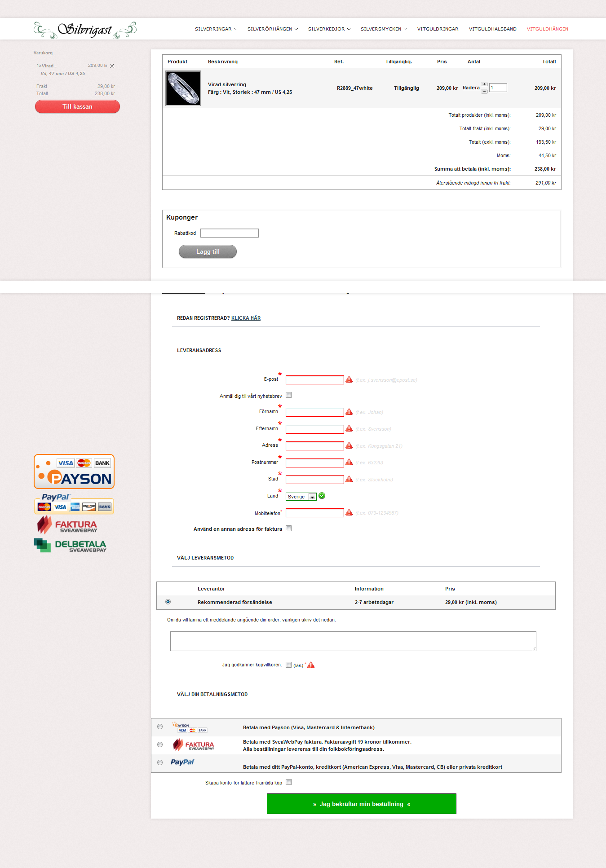Click the green check icon beside Land

coord(322,496)
